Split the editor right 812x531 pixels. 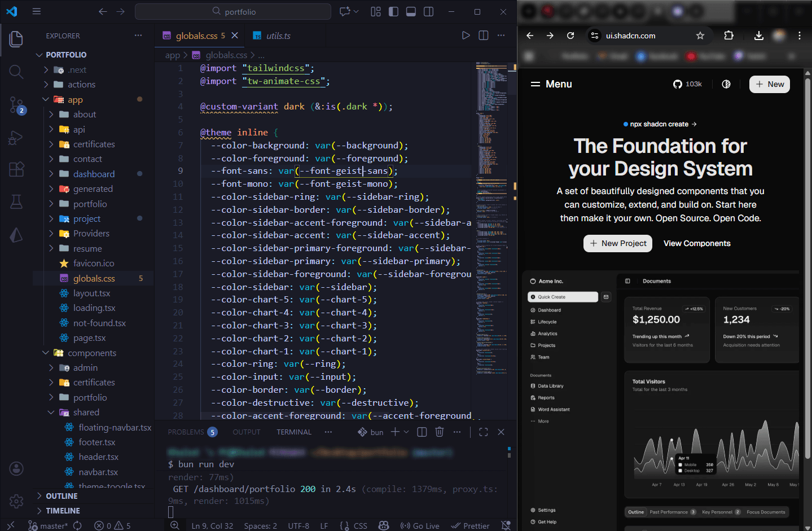[484, 36]
